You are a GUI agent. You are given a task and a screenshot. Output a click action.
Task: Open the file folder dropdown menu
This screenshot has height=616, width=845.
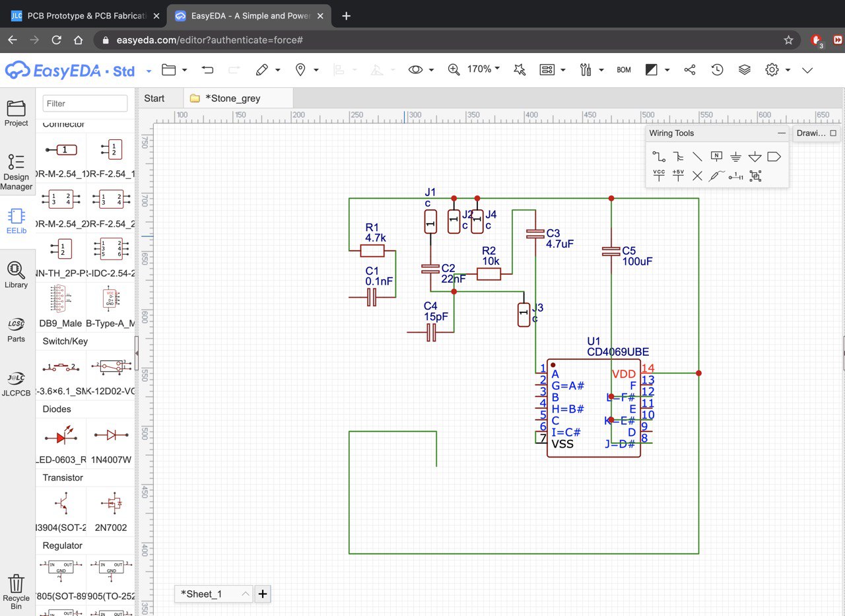[174, 70]
